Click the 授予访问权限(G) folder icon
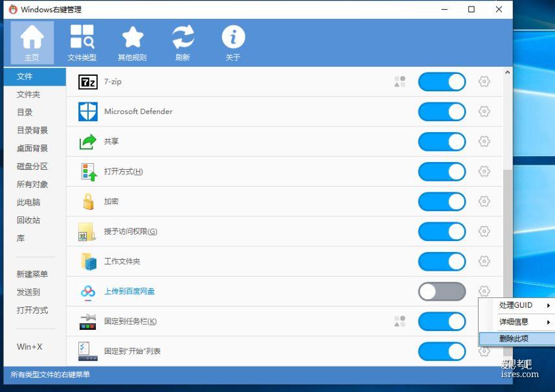Image resolution: width=555 pixels, height=392 pixels. click(x=87, y=231)
